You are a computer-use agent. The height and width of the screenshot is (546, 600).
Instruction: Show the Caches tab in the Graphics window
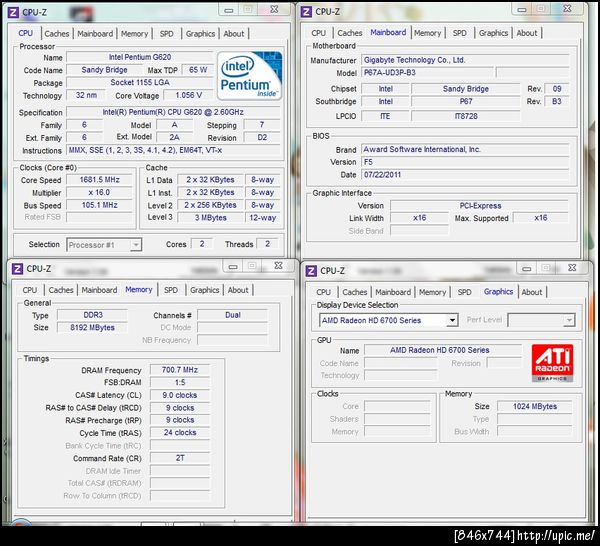tap(355, 292)
